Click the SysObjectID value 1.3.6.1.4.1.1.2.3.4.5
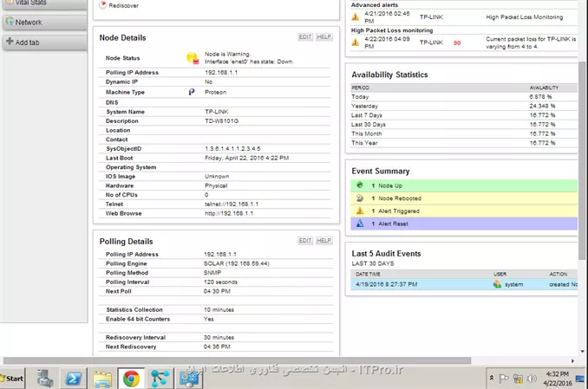The width and height of the screenshot is (588, 389). (x=232, y=148)
